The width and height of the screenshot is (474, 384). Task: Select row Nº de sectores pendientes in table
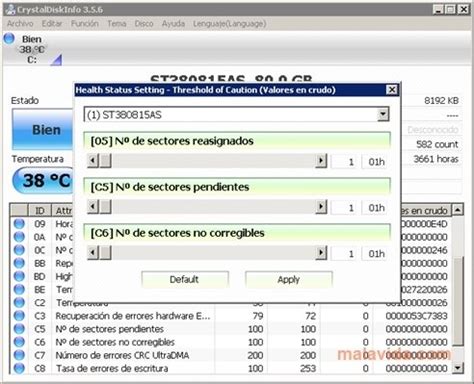coord(231,329)
